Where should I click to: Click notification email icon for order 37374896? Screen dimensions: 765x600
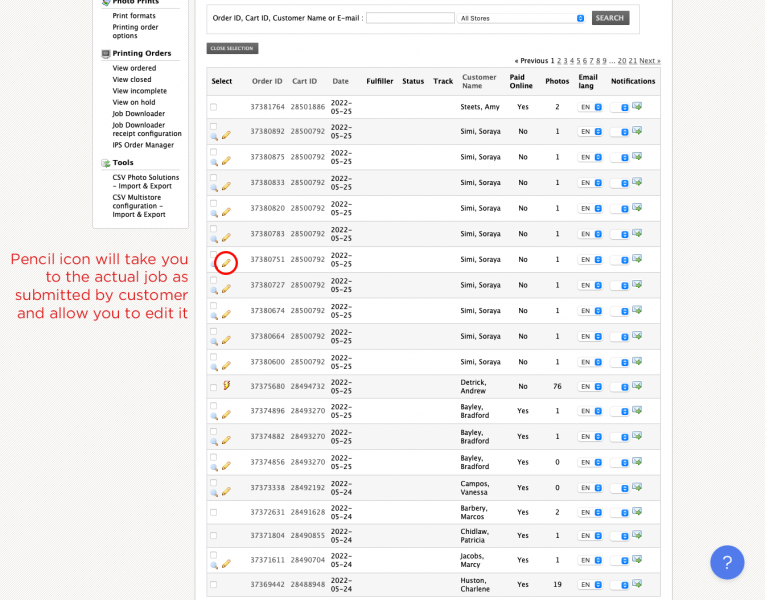tap(637, 410)
